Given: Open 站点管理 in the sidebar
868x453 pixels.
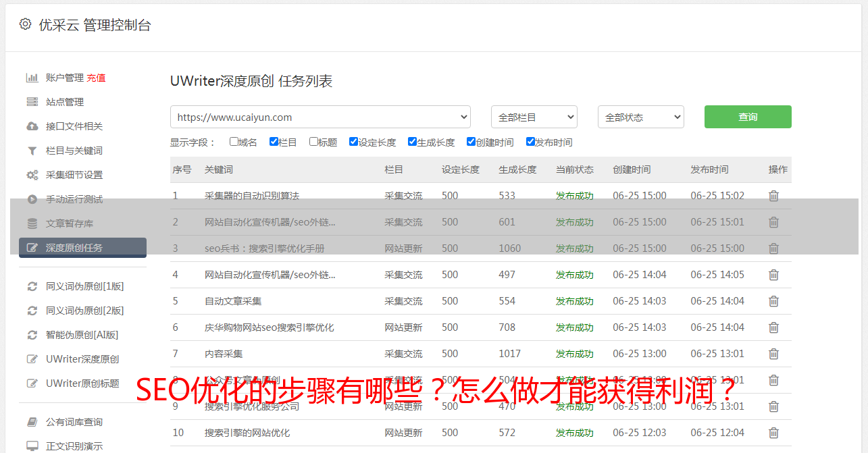Looking at the screenshot, I should (x=65, y=102).
